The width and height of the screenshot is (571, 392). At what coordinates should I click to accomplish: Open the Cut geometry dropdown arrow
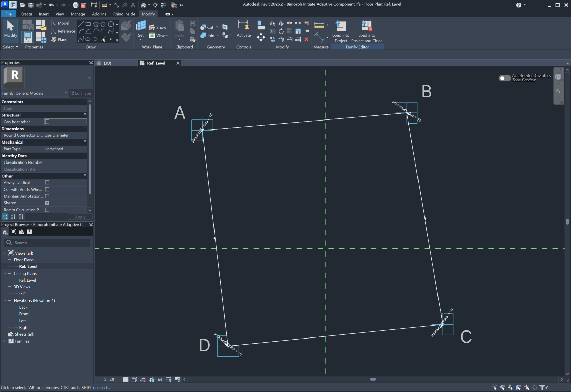217,27
